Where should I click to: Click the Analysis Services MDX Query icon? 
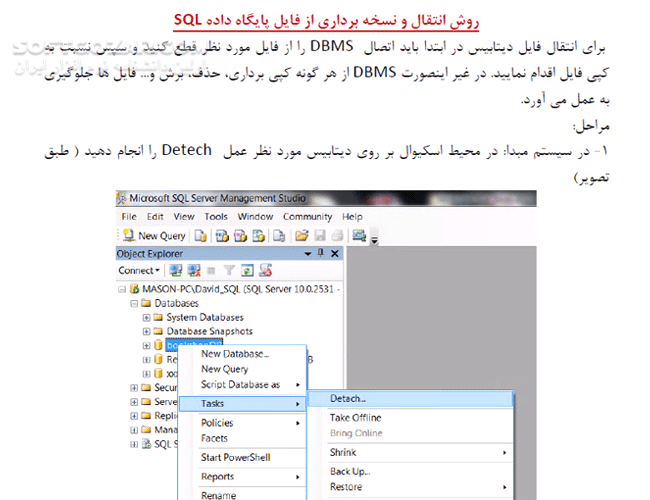point(222,236)
